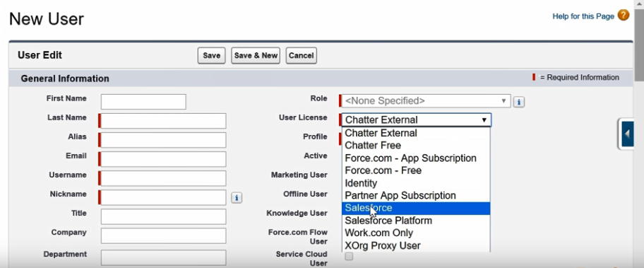Open the help question mark icon
This screenshot has height=268, width=644.
click(624, 16)
